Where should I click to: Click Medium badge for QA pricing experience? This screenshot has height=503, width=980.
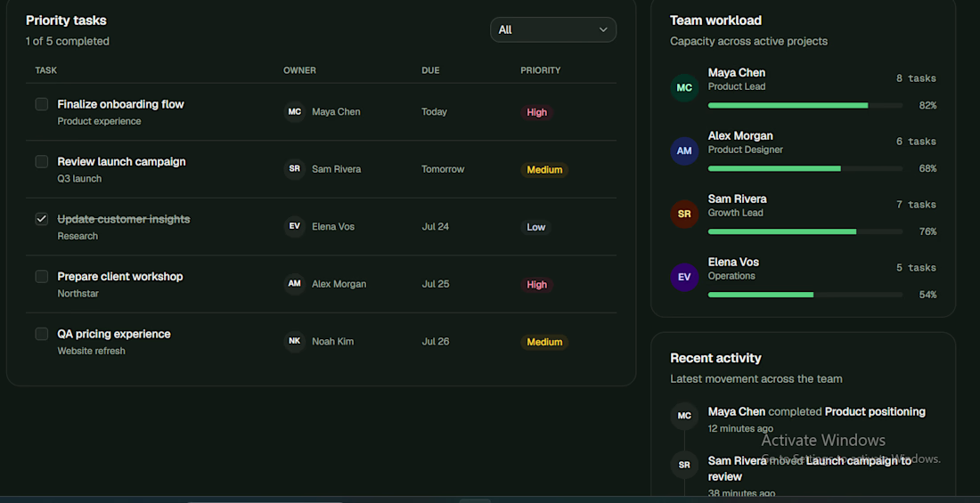tap(544, 343)
